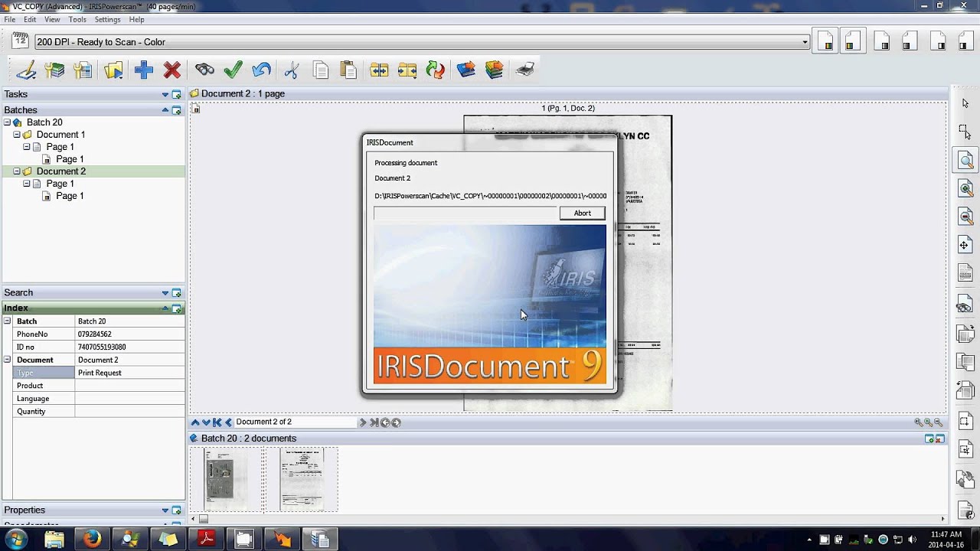Click the stacked books export icon
980x551 pixels.
495,70
